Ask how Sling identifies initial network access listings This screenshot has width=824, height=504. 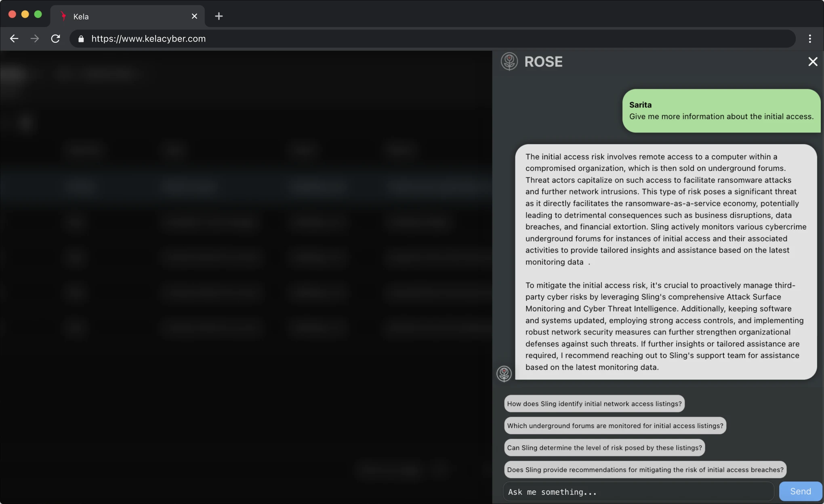tap(594, 403)
